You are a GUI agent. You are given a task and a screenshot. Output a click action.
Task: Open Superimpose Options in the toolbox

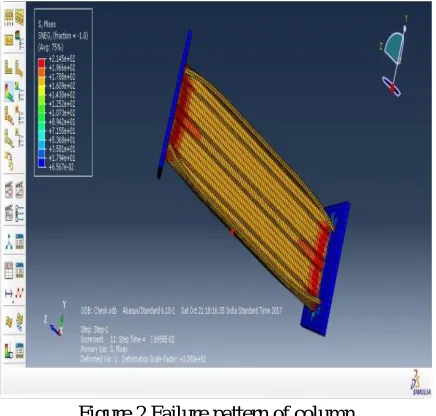[20, 16]
